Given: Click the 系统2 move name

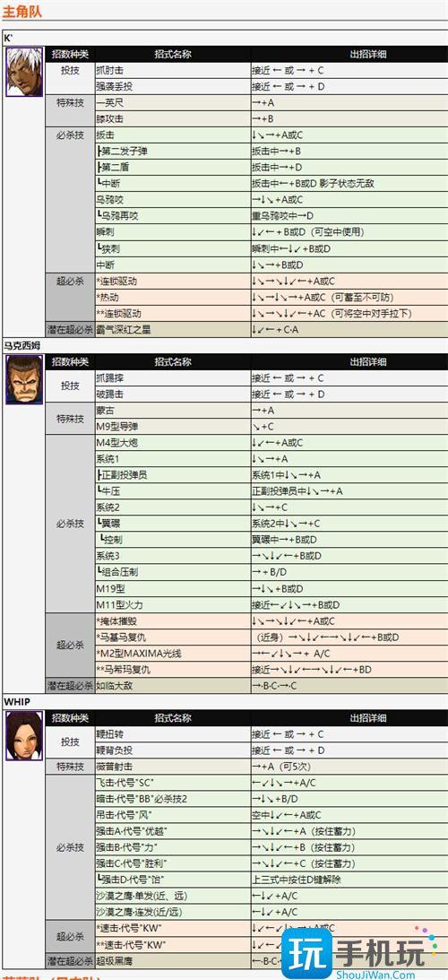Looking at the screenshot, I should 108,508.
